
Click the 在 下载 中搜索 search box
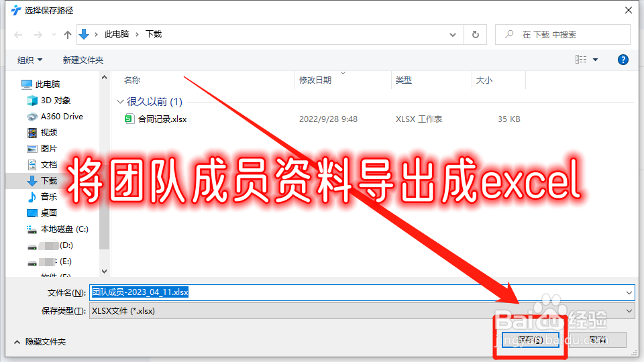pos(563,34)
